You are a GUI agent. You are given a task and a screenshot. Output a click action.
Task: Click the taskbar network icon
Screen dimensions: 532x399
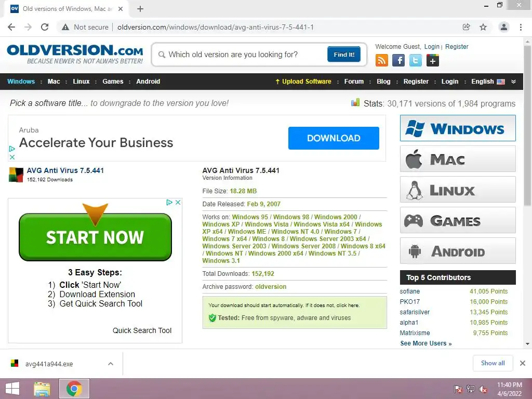(471, 389)
